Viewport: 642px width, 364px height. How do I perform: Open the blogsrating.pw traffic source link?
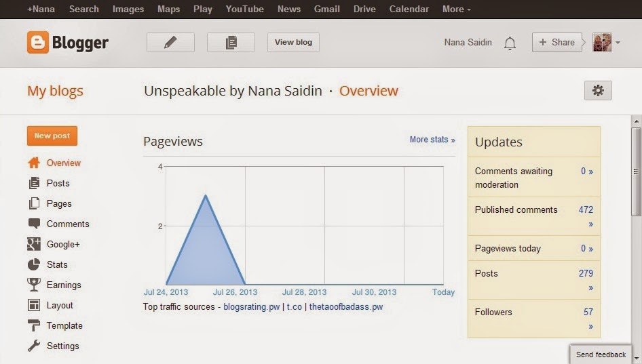click(x=251, y=307)
